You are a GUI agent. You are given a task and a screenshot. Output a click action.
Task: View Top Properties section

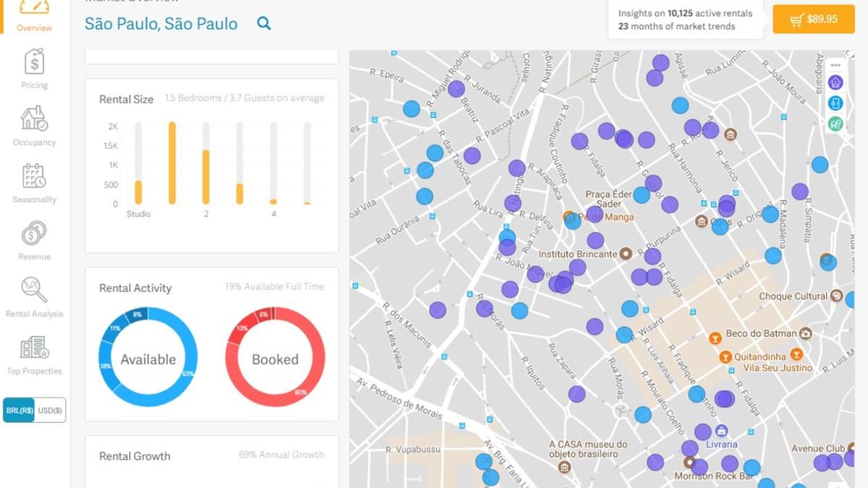[34, 354]
